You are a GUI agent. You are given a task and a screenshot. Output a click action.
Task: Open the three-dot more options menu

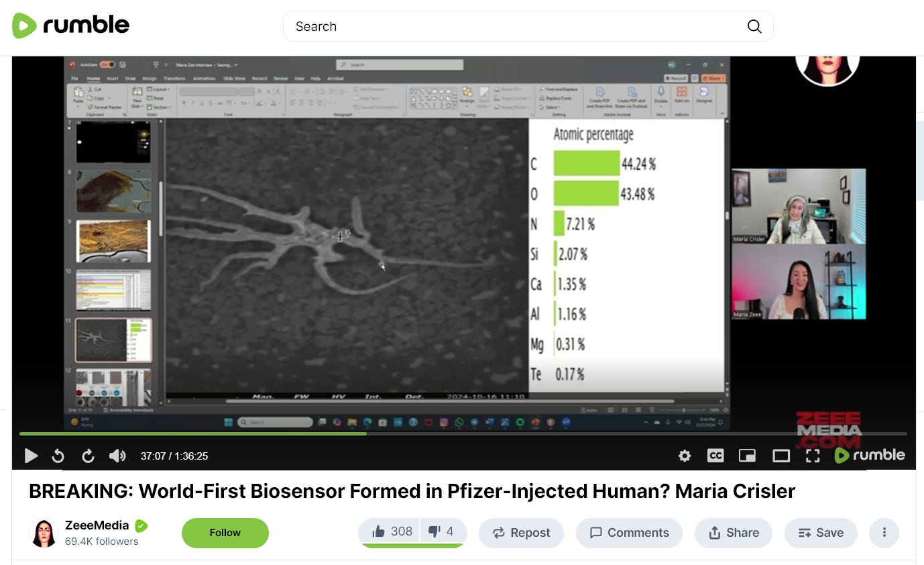(884, 533)
